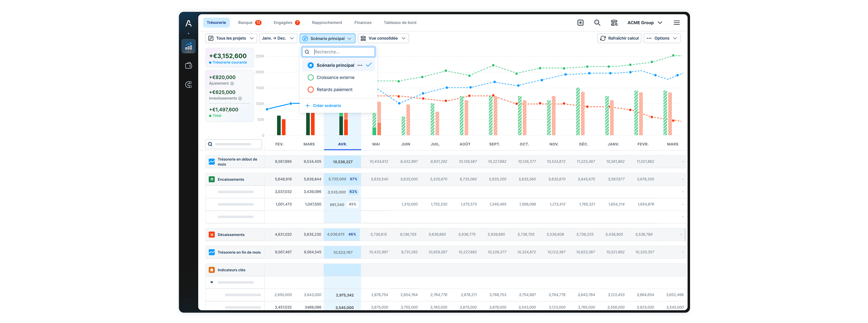This screenshot has height=323, width=868.
Task: Click the Engagées notification badge 7
Action: (x=297, y=23)
